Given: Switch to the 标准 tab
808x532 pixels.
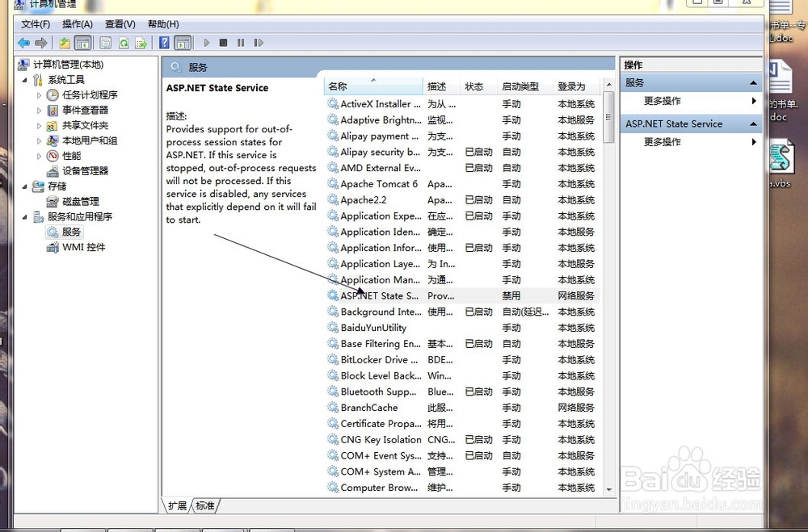Looking at the screenshot, I should coord(205,505).
